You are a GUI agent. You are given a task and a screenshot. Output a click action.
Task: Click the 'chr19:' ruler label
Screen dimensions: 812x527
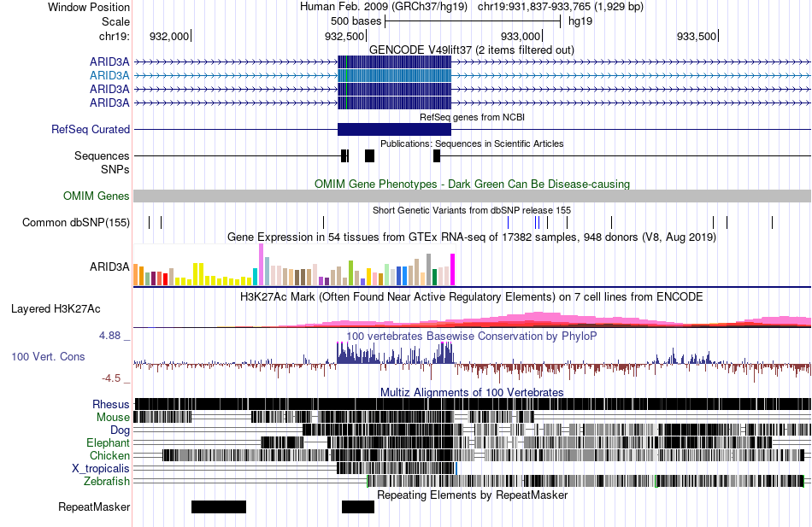[115, 36]
